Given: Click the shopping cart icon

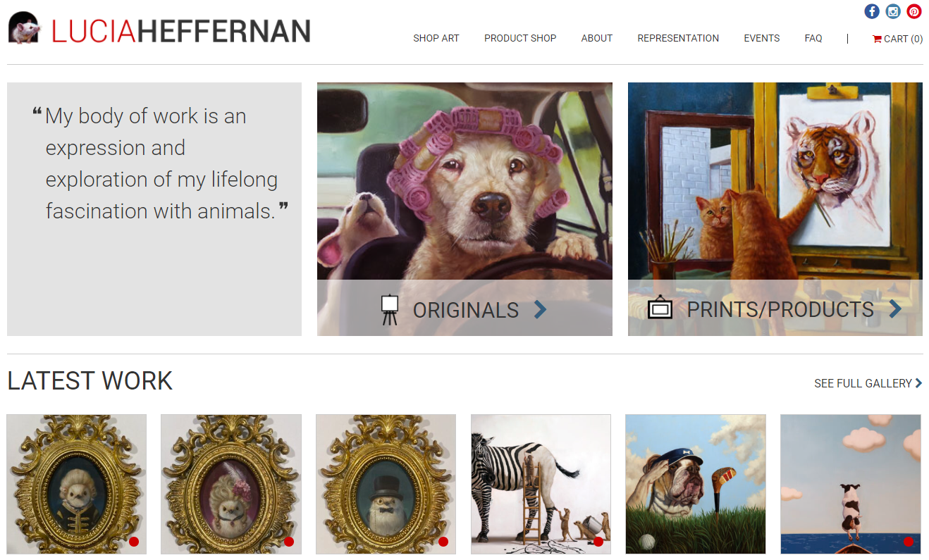Looking at the screenshot, I should (x=877, y=39).
